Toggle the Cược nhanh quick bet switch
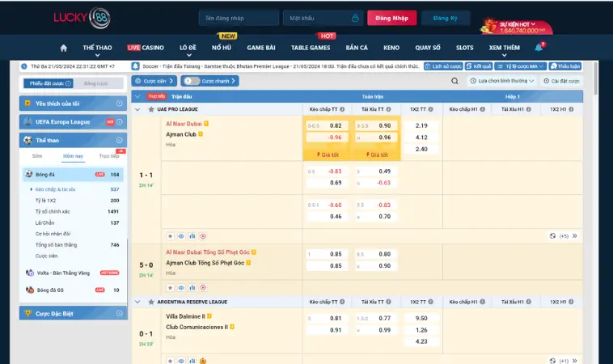The height and width of the screenshot is (364, 613). [191, 81]
